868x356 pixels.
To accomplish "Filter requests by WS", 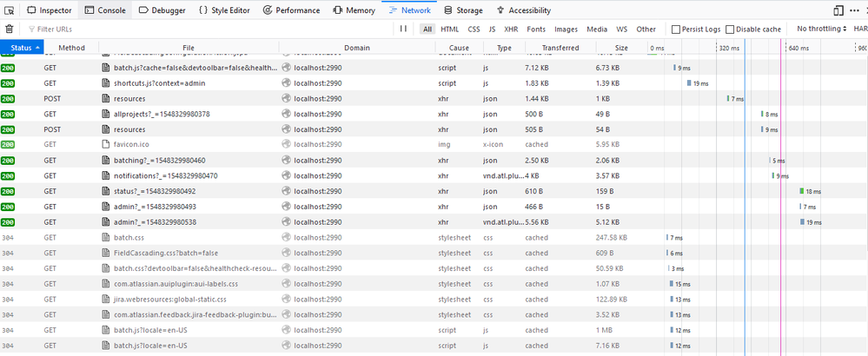I will pos(621,30).
